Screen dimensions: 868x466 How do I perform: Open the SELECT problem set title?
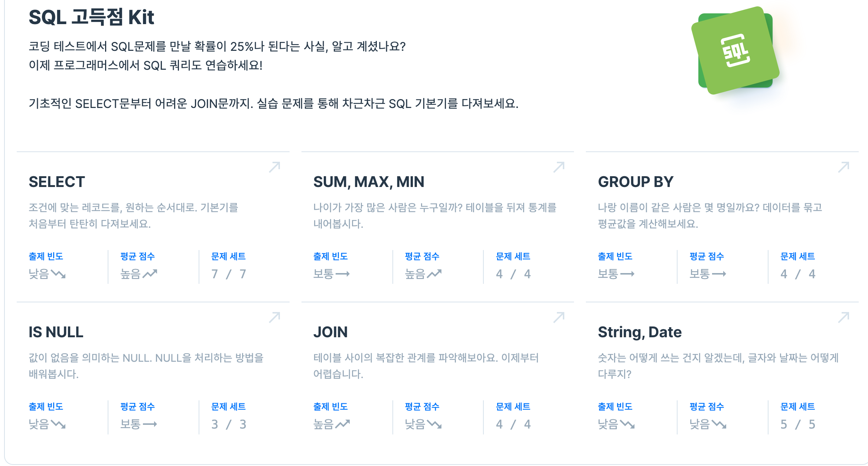pos(57,182)
